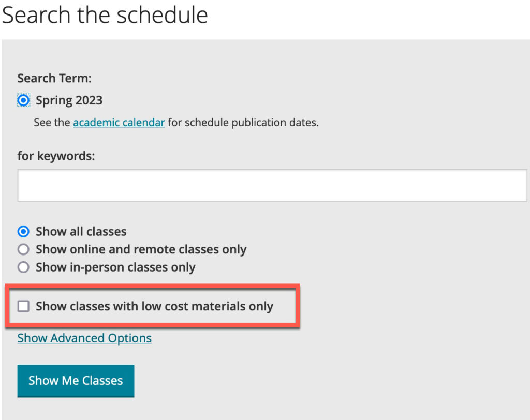Choose the Show all classes option

(23, 231)
